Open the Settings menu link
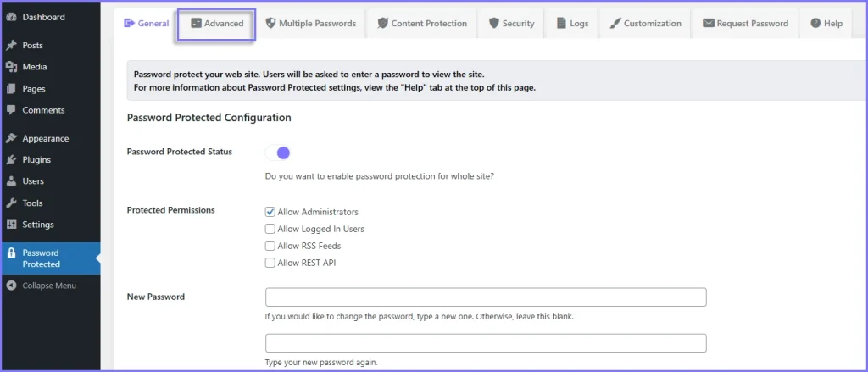Image resolution: width=868 pixels, height=372 pixels. click(38, 225)
